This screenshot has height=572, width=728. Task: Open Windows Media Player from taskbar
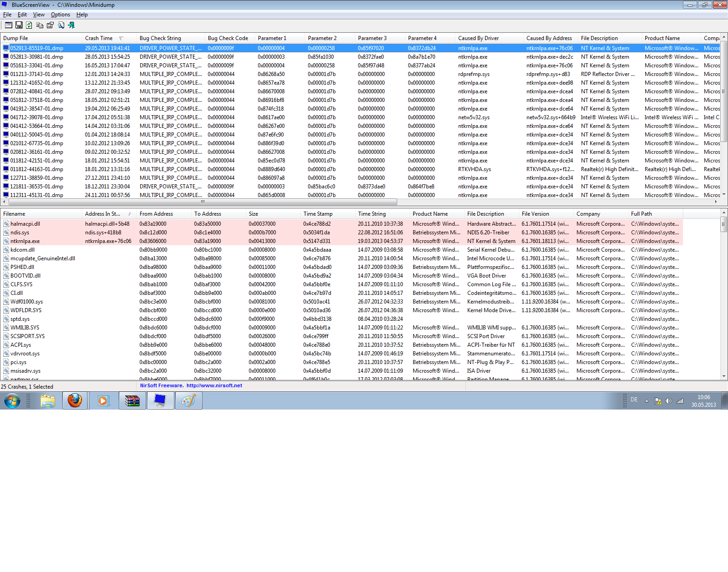[103, 401]
